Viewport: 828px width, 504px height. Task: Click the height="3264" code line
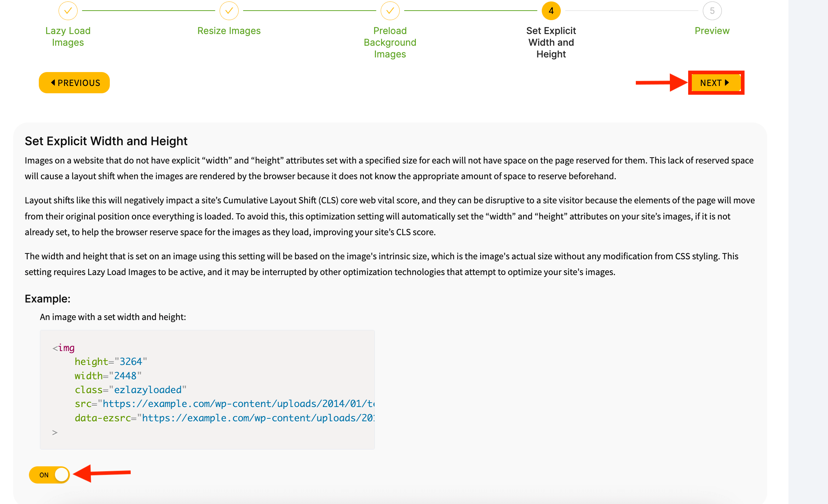(x=111, y=361)
